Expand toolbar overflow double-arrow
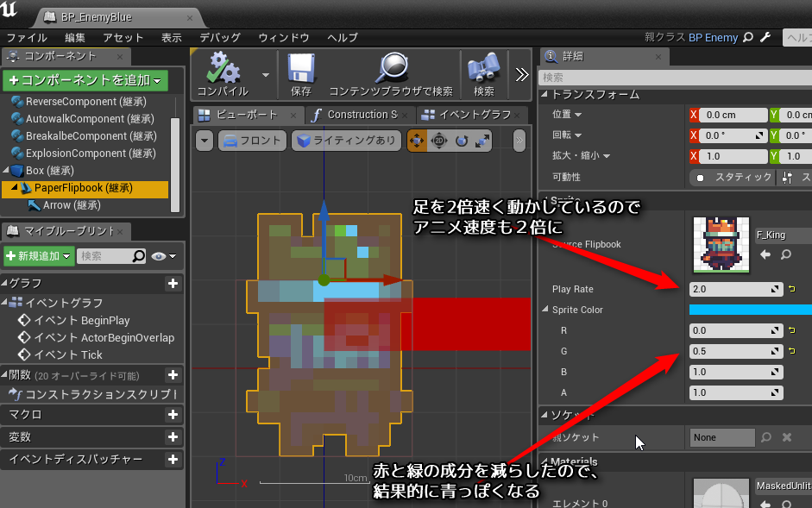The image size is (812, 508). pyautogui.click(x=522, y=74)
